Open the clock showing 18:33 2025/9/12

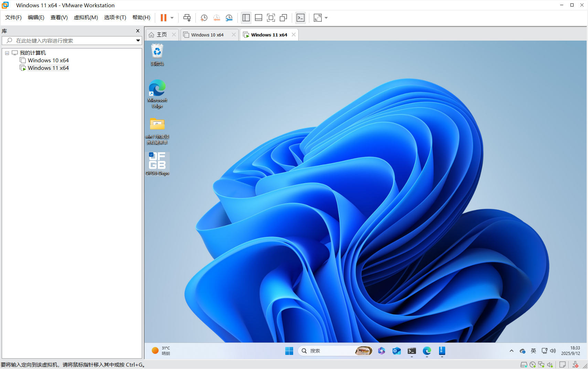coord(570,351)
